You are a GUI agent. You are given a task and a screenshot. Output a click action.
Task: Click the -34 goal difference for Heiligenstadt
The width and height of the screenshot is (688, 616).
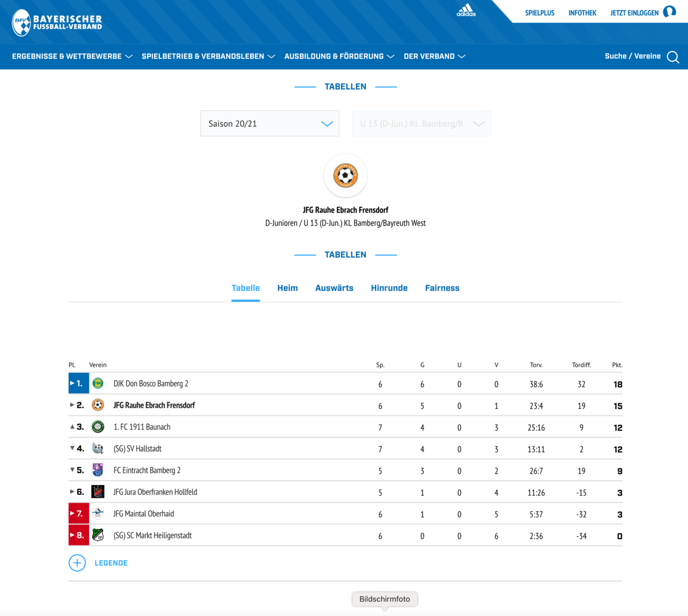[x=581, y=536]
